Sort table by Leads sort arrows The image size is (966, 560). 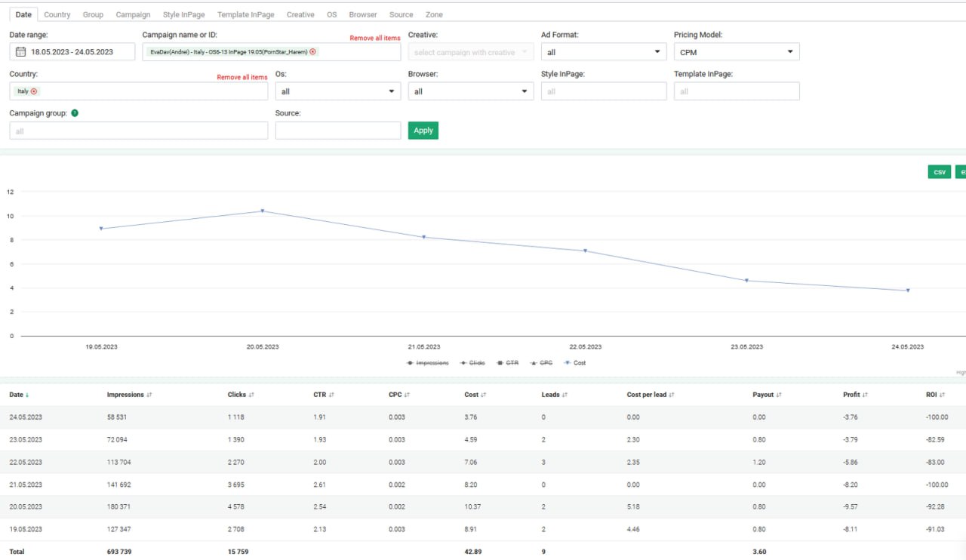[565, 395]
